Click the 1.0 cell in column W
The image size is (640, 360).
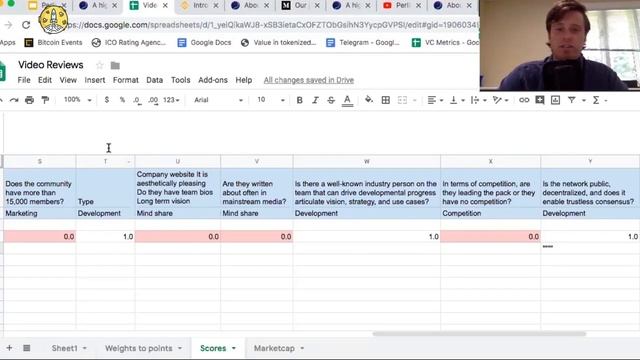[367, 236]
